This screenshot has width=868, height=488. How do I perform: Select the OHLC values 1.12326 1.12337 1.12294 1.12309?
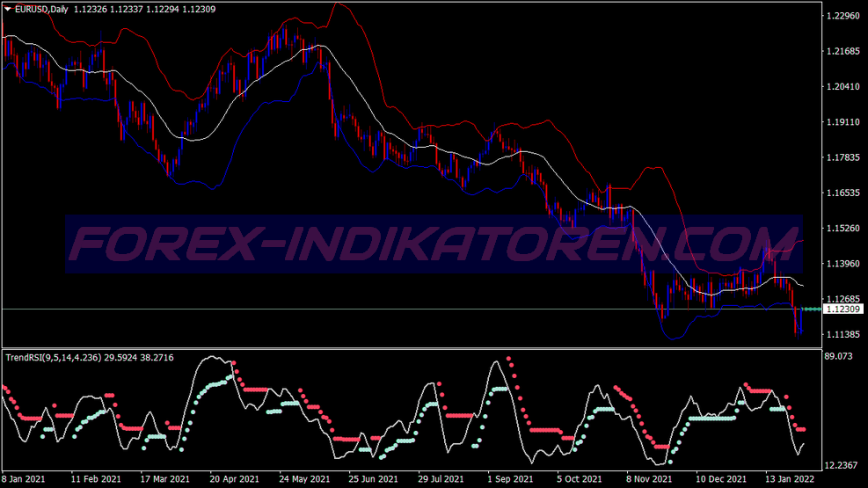coord(144,9)
